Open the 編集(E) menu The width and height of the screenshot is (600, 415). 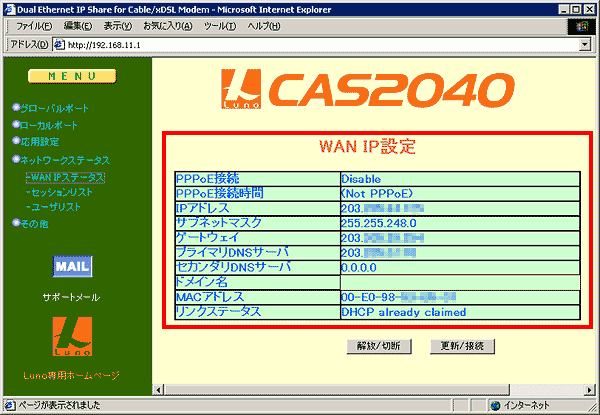pos(78,26)
